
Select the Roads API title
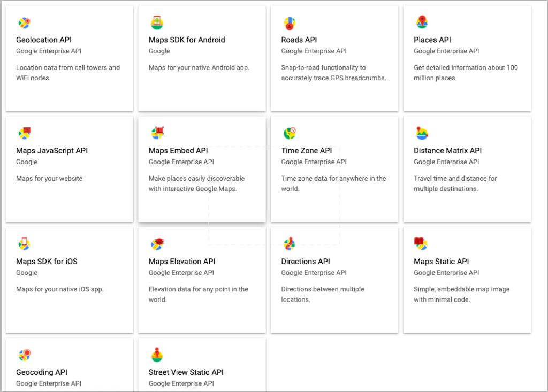click(x=299, y=40)
